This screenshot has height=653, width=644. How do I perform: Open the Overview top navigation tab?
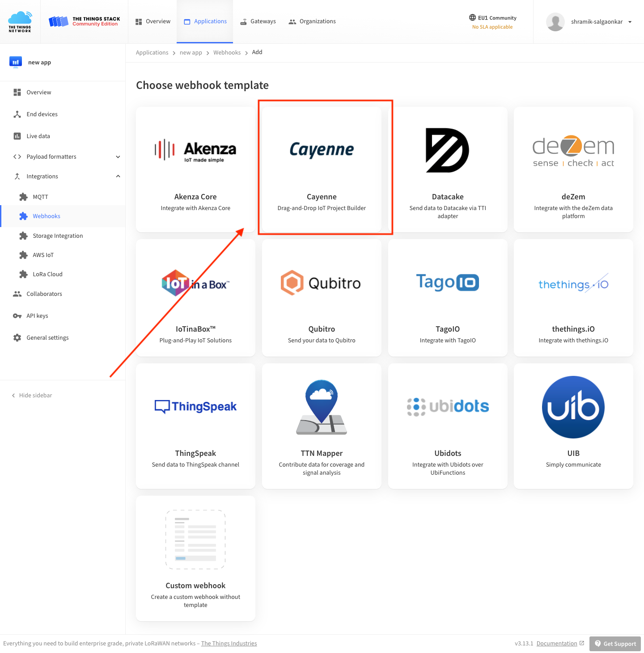pos(153,21)
